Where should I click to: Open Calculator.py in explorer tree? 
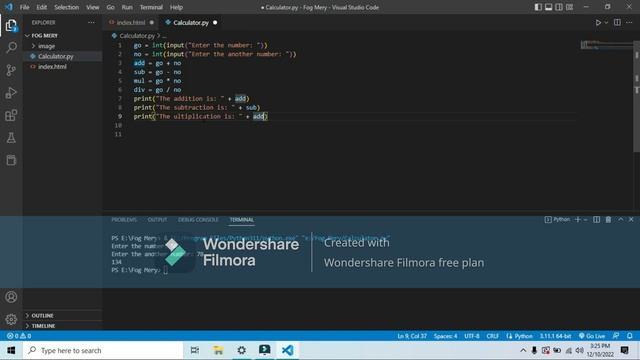pos(62,56)
